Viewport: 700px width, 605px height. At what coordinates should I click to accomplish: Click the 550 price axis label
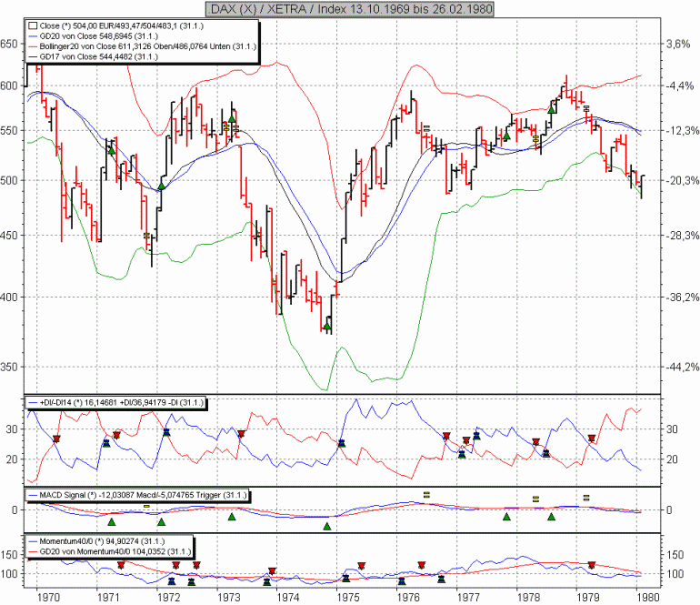[9, 131]
